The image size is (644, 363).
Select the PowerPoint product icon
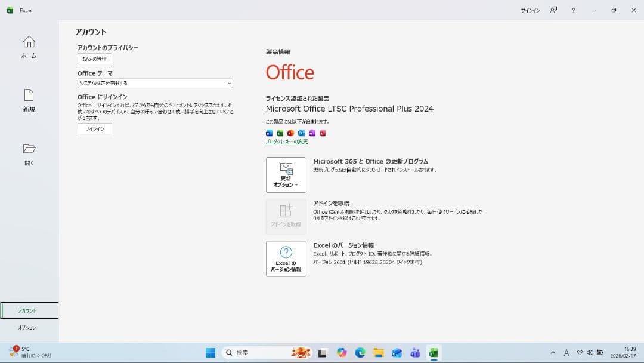pos(290,133)
